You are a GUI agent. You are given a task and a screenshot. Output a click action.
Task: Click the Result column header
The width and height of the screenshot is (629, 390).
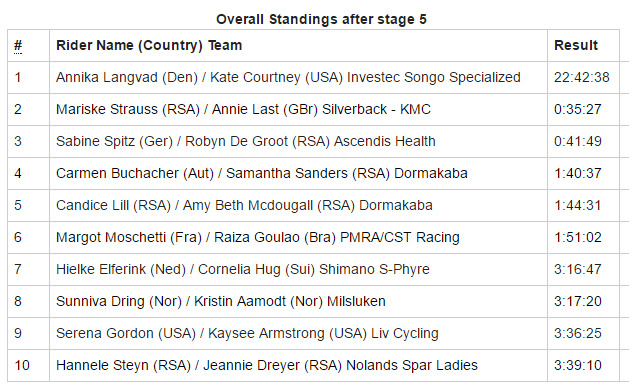pos(576,45)
